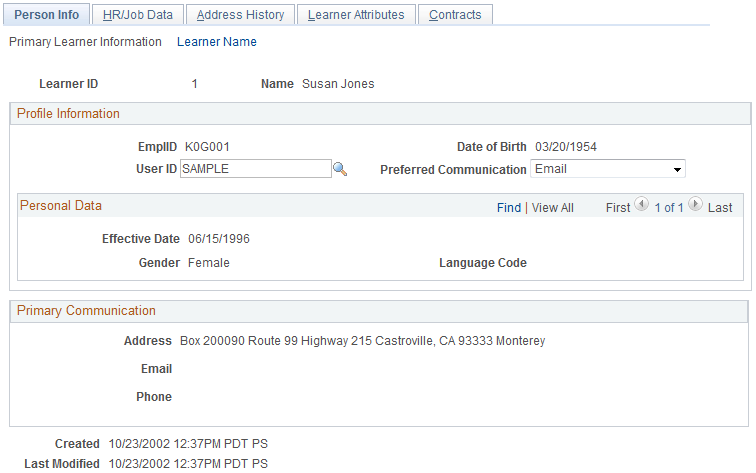Open the Address History tab
Viewport: 756px width, 473px height.
pos(240,15)
